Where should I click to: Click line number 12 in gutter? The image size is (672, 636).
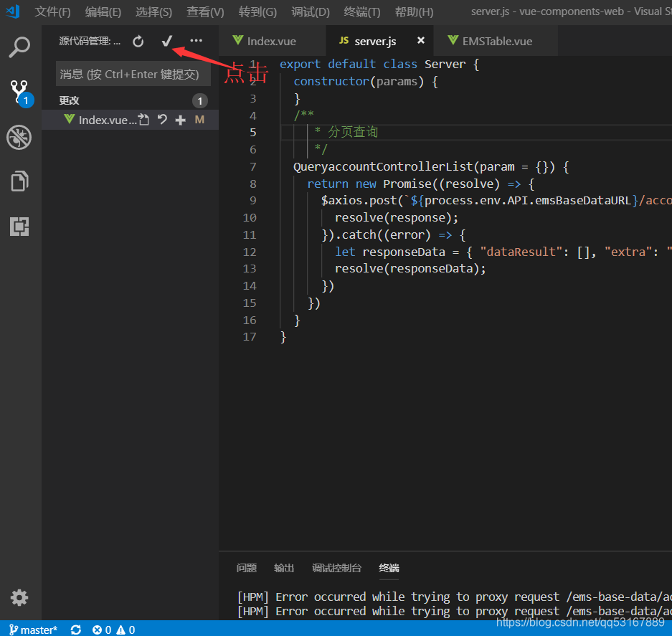click(250, 252)
